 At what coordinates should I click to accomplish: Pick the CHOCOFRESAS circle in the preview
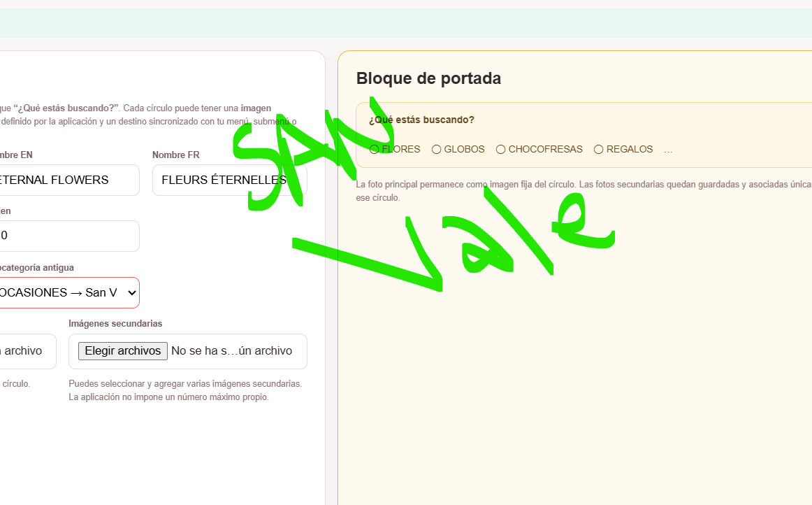coord(501,149)
